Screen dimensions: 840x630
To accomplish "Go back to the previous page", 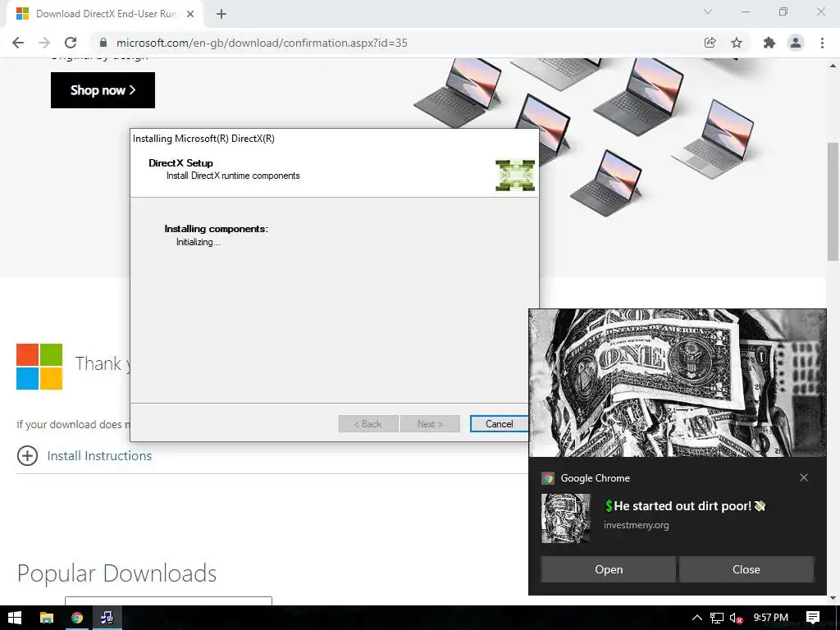I will [x=18, y=43].
